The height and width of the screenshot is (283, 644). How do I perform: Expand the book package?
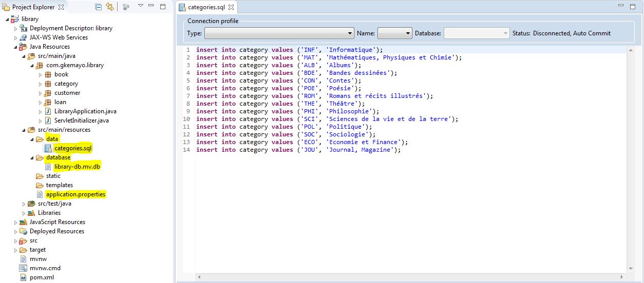pos(41,75)
